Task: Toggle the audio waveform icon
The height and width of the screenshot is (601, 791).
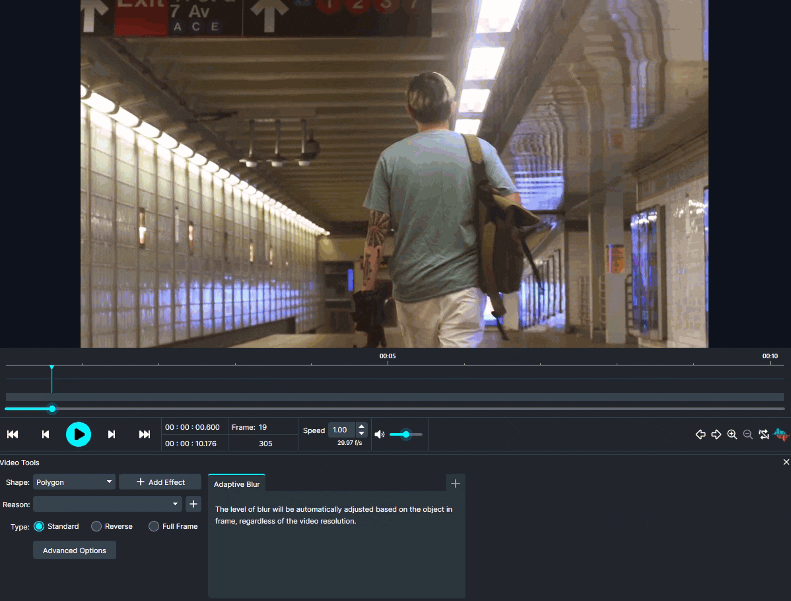Action: point(781,434)
